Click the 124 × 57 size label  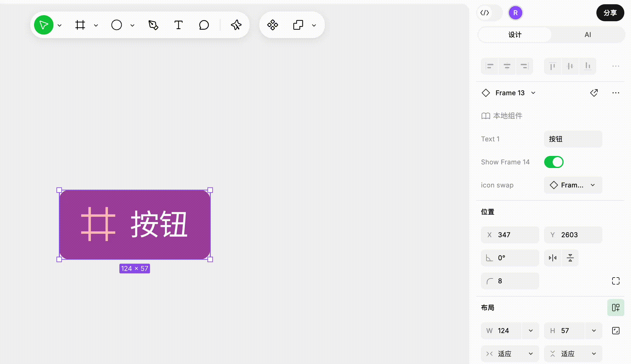pyautogui.click(x=135, y=268)
